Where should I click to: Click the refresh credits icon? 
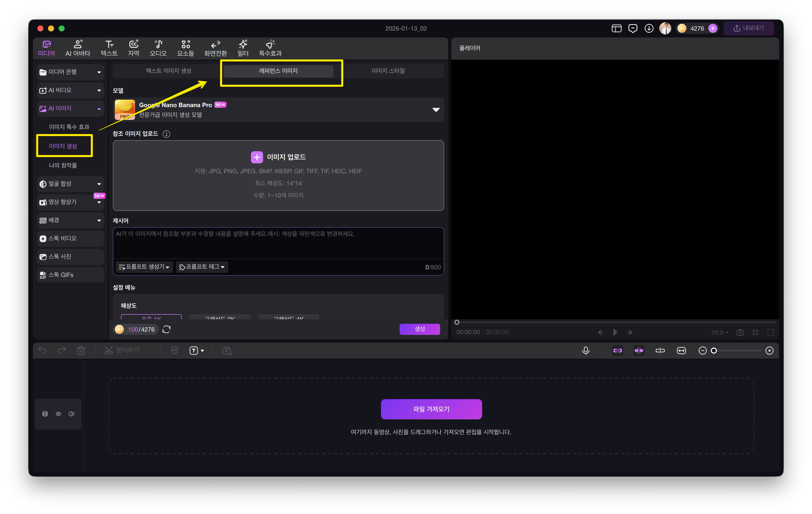click(x=167, y=329)
